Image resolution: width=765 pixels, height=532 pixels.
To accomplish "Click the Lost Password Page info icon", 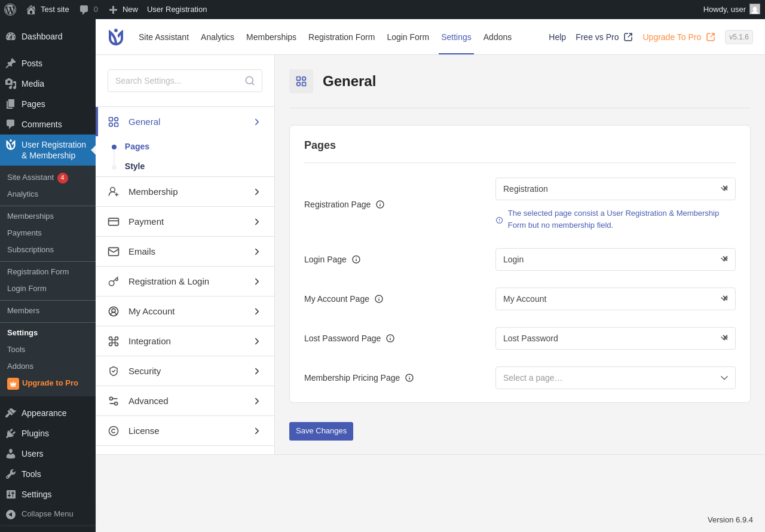I will click(x=390, y=338).
